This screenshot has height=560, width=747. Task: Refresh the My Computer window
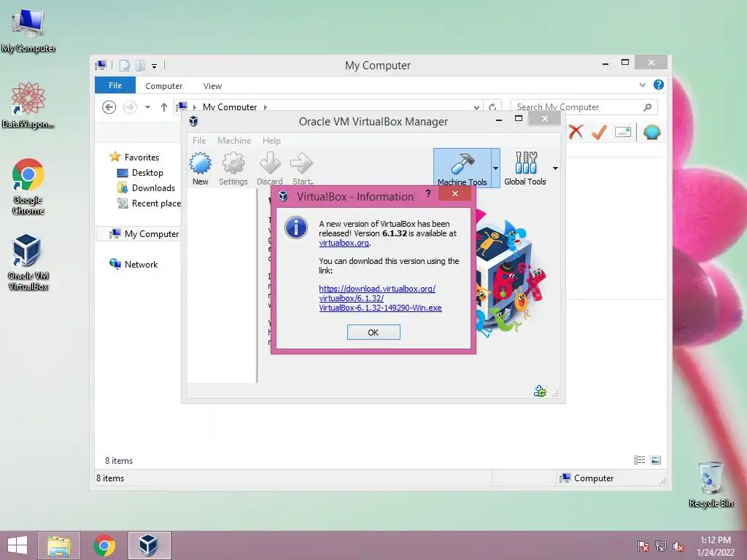(492, 107)
